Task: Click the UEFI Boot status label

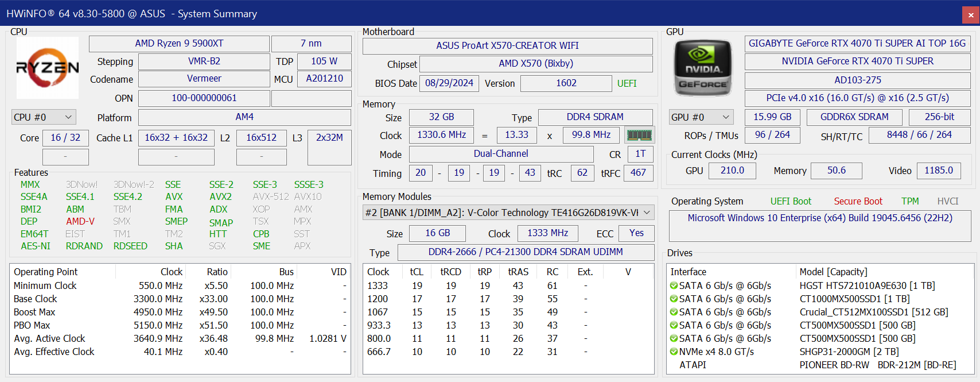Action: click(x=791, y=202)
